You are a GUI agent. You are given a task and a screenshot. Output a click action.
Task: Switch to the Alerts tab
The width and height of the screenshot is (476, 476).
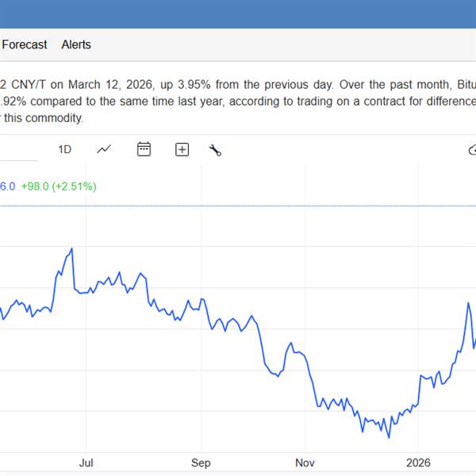point(76,45)
